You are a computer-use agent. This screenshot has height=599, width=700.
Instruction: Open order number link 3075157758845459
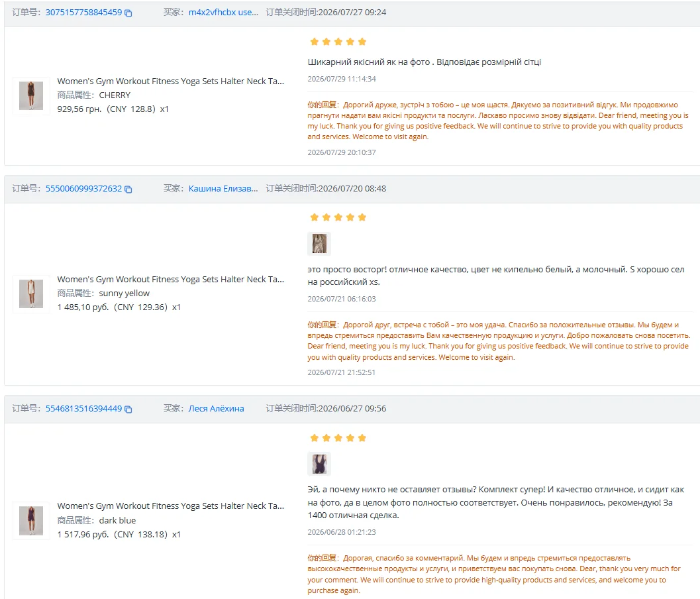coord(83,13)
